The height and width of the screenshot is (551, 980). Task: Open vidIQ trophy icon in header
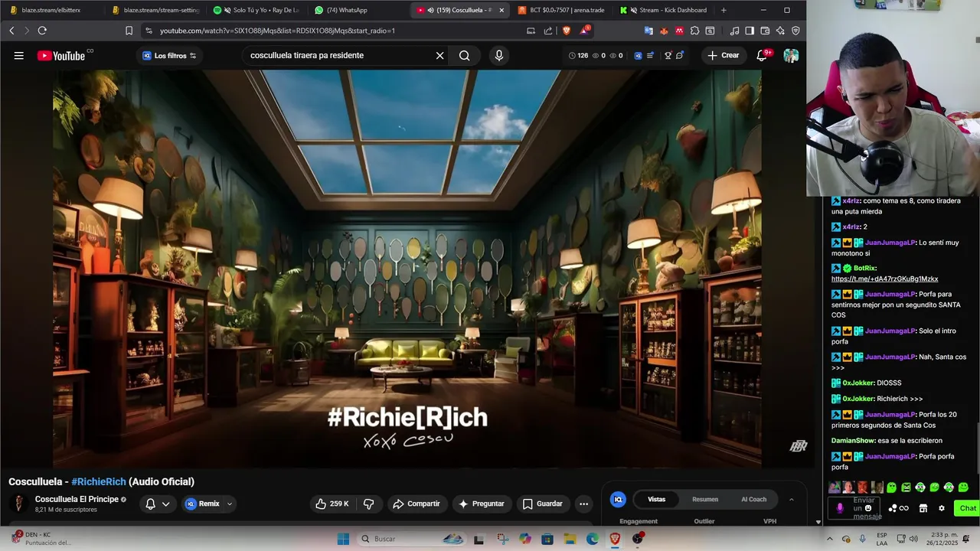click(668, 55)
